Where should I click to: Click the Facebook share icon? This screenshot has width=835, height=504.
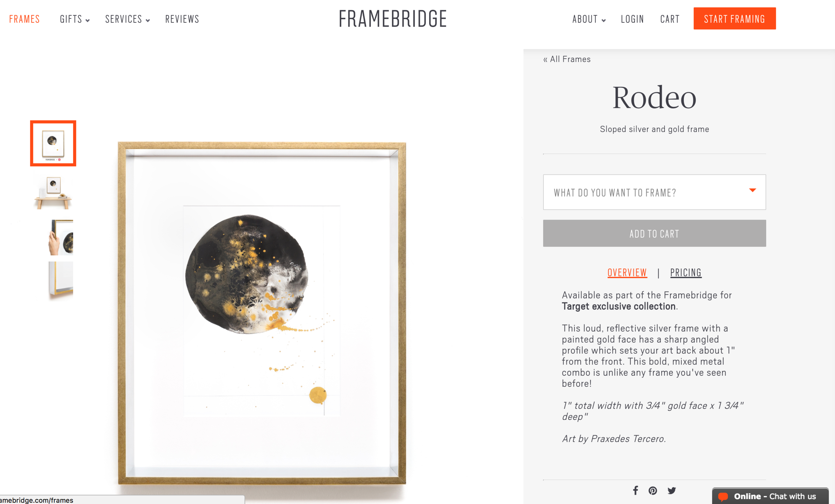coord(635,490)
